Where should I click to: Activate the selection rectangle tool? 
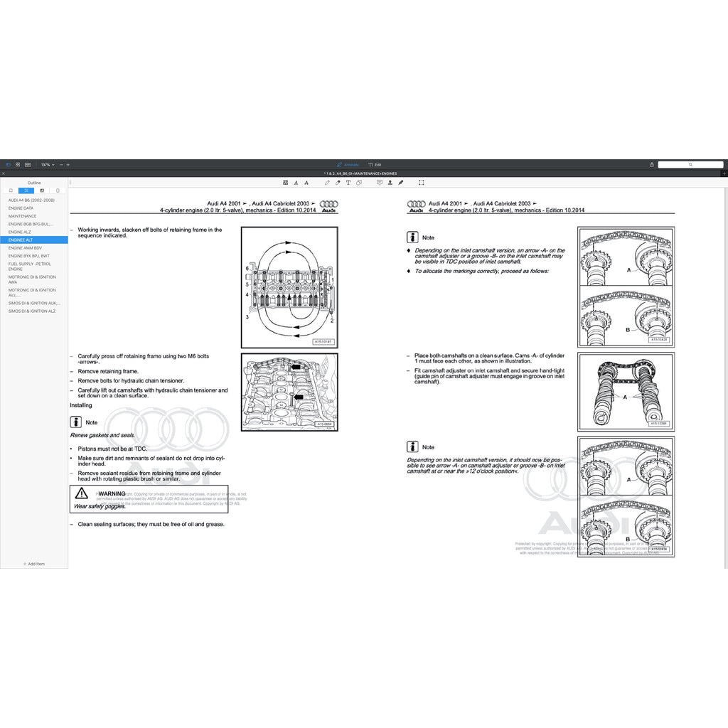pos(422,183)
